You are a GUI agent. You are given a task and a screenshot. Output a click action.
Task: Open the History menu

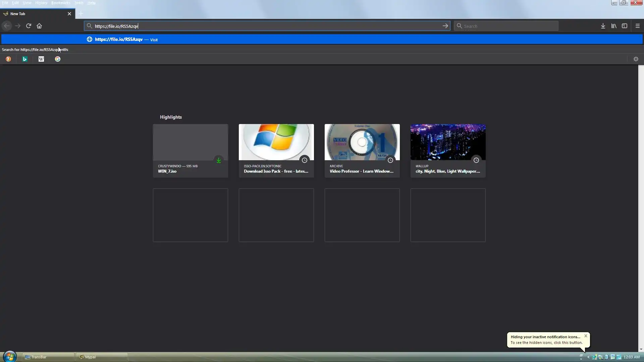pyautogui.click(x=41, y=3)
